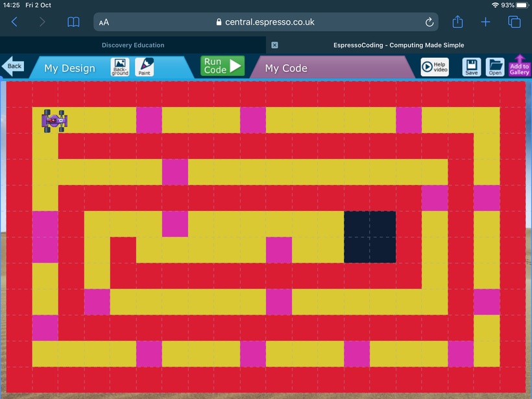Close the EspressoCoding tab with X
The width and height of the screenshot is (532, 399).
click(275, 45)
